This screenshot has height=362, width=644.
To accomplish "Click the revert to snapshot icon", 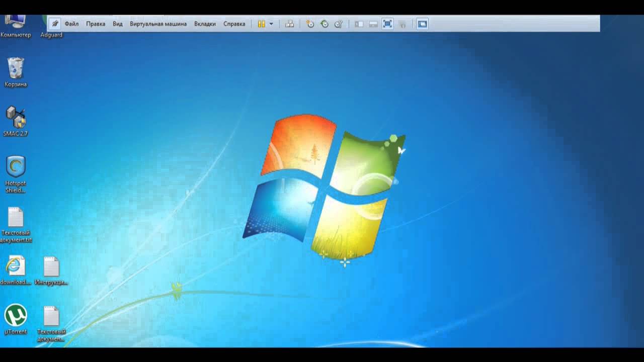I will pos(325,24).
